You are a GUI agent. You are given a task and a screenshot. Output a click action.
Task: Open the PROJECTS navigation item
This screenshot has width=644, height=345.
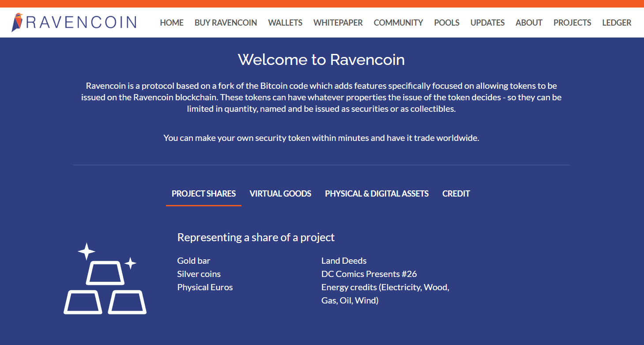[572, 23]
